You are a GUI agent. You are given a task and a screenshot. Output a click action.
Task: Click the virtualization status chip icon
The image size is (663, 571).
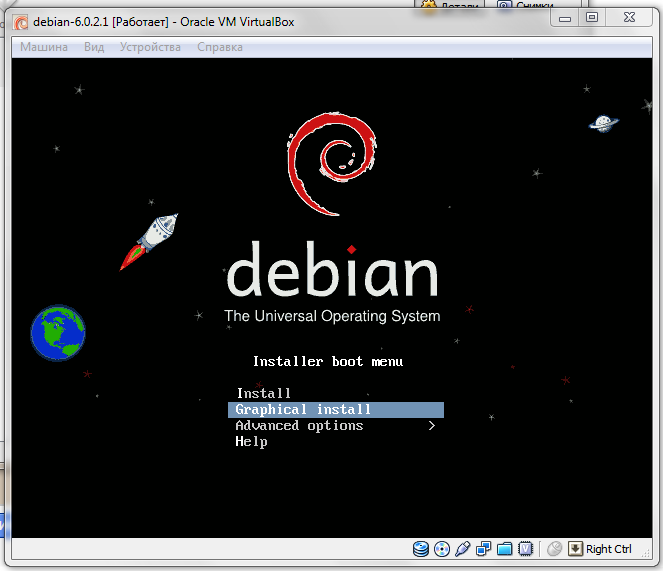pyautogui.click(x=525, y=549)
